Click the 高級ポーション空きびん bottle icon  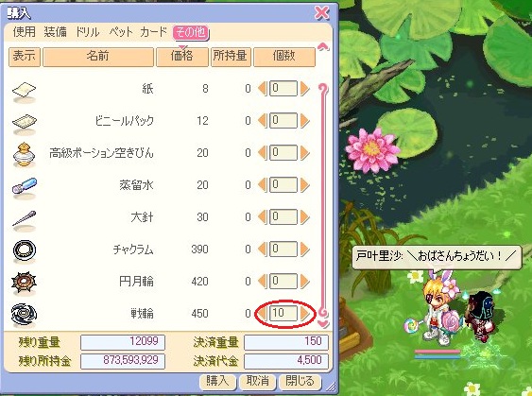(24, 154)
